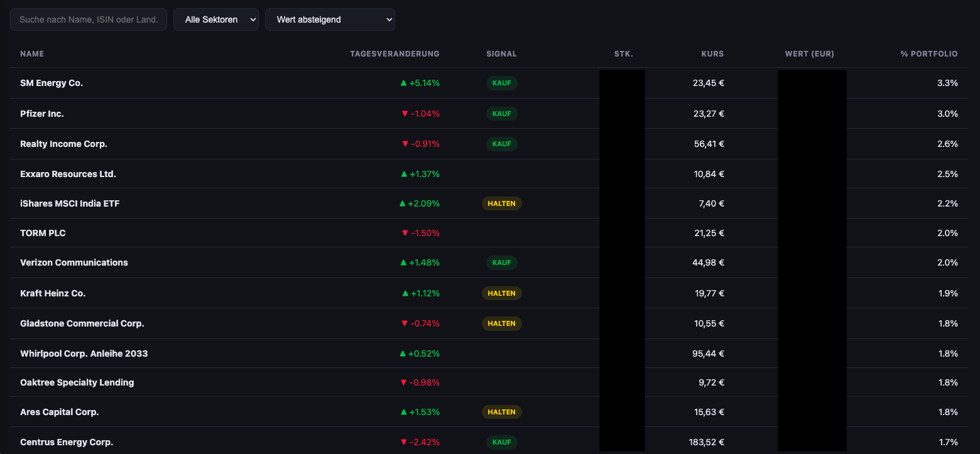Click the HALTEN badge for Gladstone Commercial Corp.

coord(501,323)
